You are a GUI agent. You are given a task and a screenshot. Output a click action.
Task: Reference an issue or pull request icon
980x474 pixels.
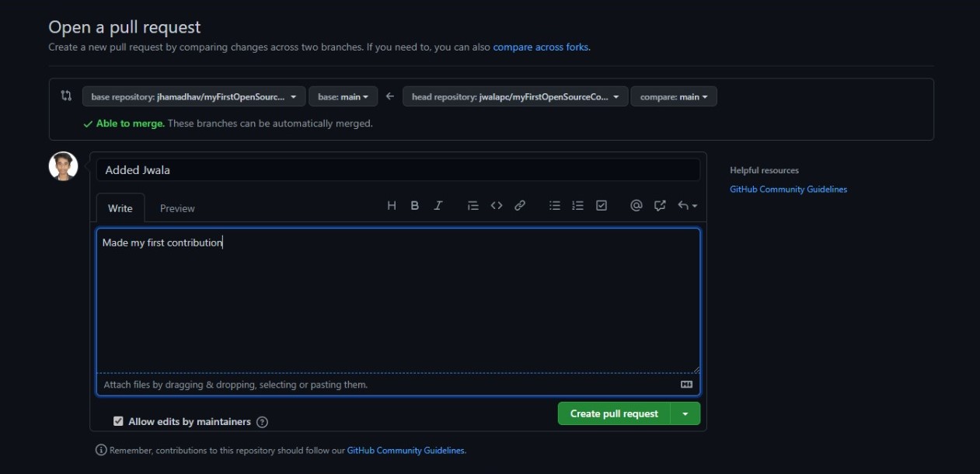660,206
